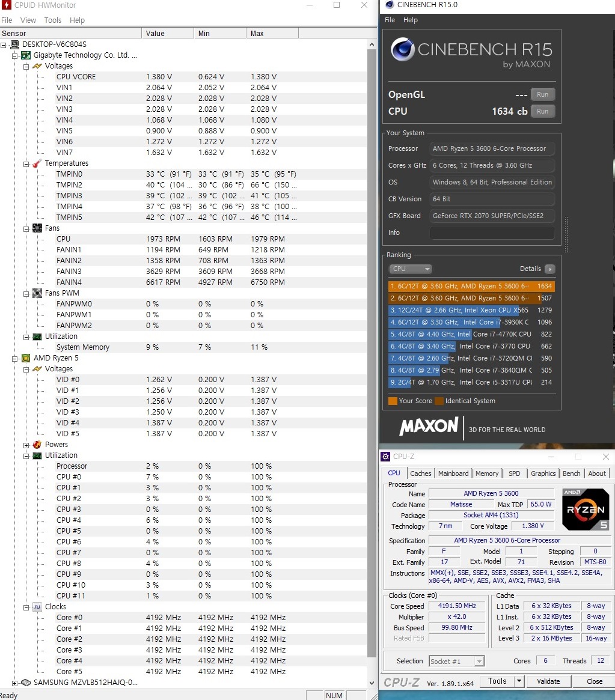
Task: Select the System Memory utilization row
Action: click(183, 347)
